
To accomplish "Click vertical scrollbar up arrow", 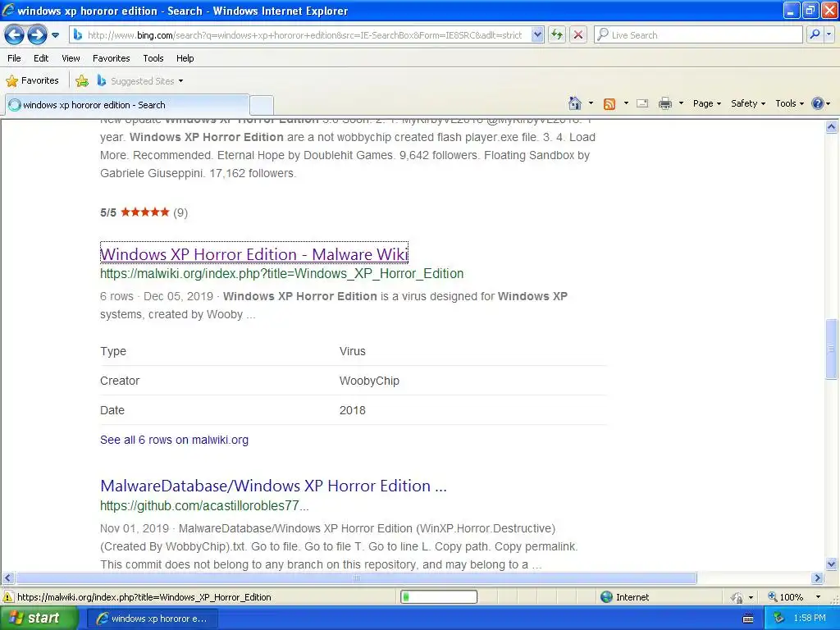I will pyautogui.click(x=832, y=126).
